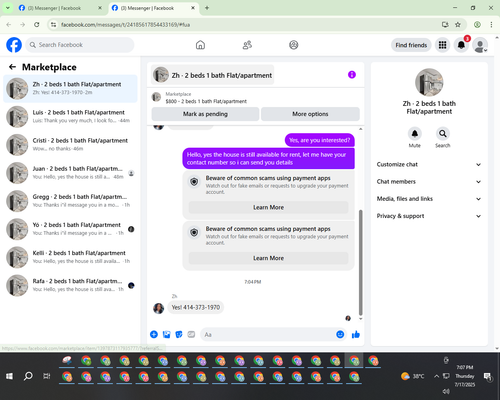Choose a sticker from the sticker icon
This screenshot has height=400, width=500.
[x=179, y=334]
